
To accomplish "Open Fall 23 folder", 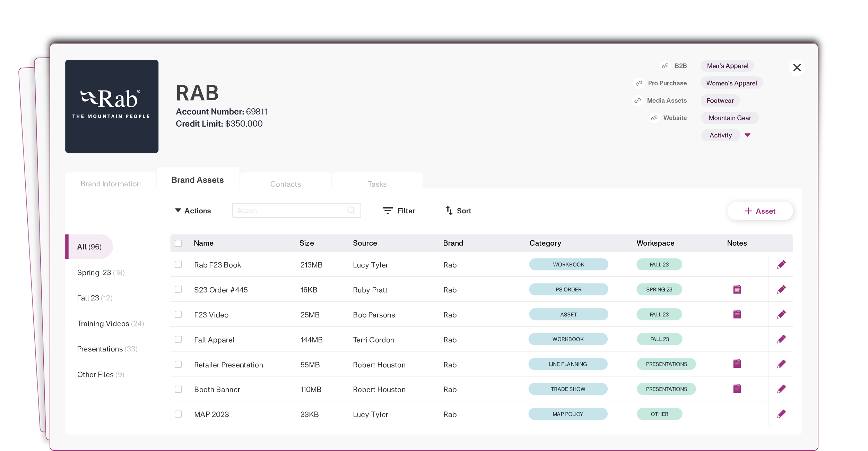I will (95, 298).
